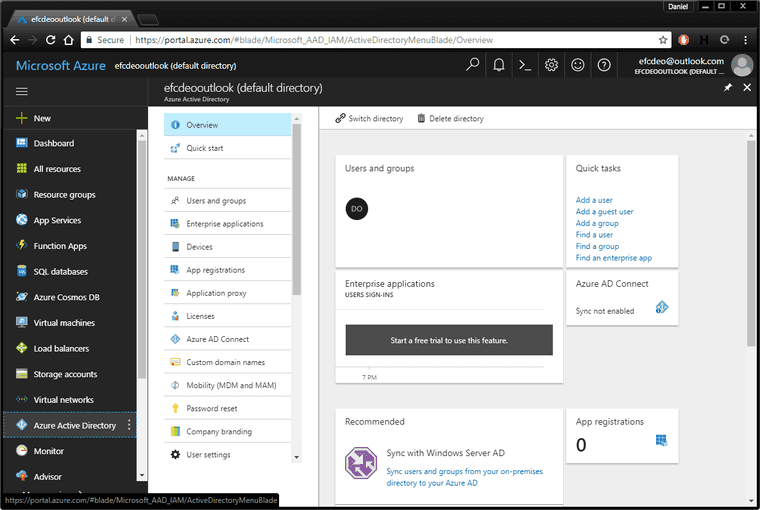
Task: Toggle the hamburger menu to collapse sidebar
Action: click(x=22, y=91)
